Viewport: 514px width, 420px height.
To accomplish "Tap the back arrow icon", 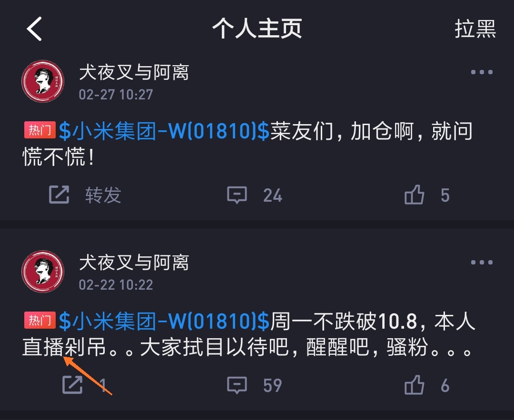I will click(34, 29).
